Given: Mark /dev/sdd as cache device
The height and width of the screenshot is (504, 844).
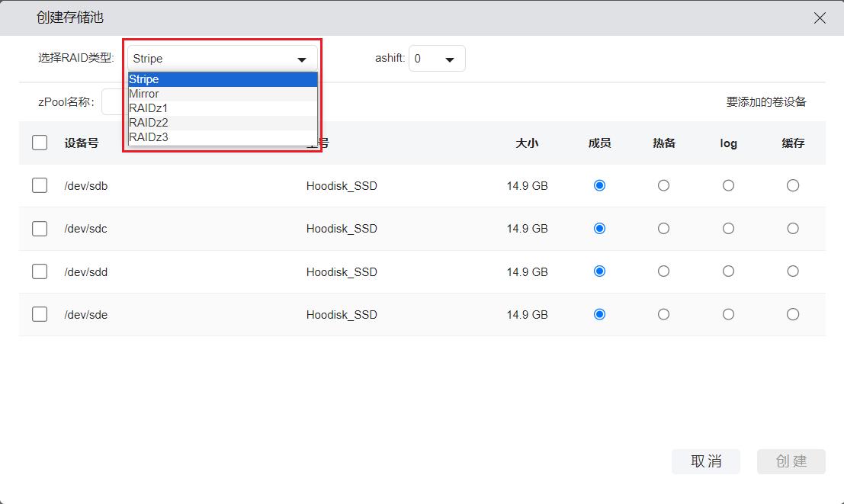Looking at the screenshot, I should [x=793, y=271].
